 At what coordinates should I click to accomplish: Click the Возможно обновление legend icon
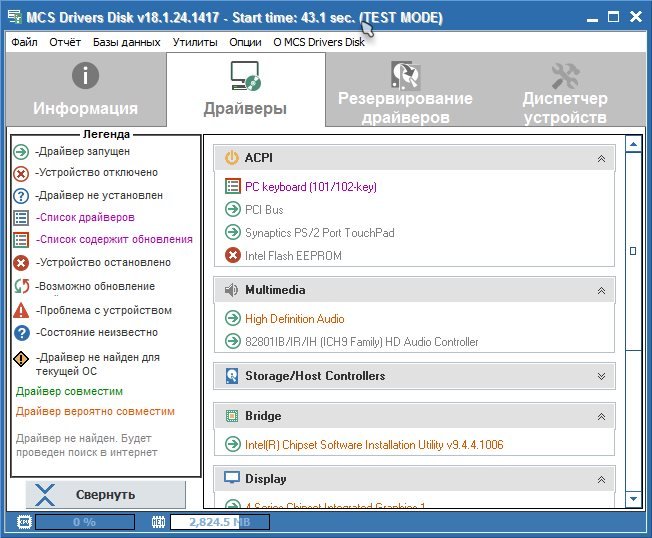pos(21,286)
